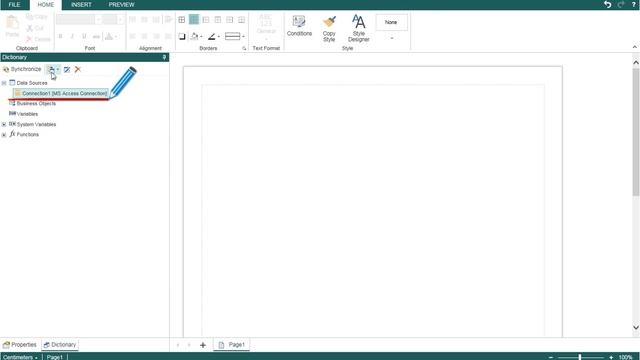This screenshot has height=360, width=640.
Task: Select Connection1 MS Access Connection
Action: coord(61,93)
